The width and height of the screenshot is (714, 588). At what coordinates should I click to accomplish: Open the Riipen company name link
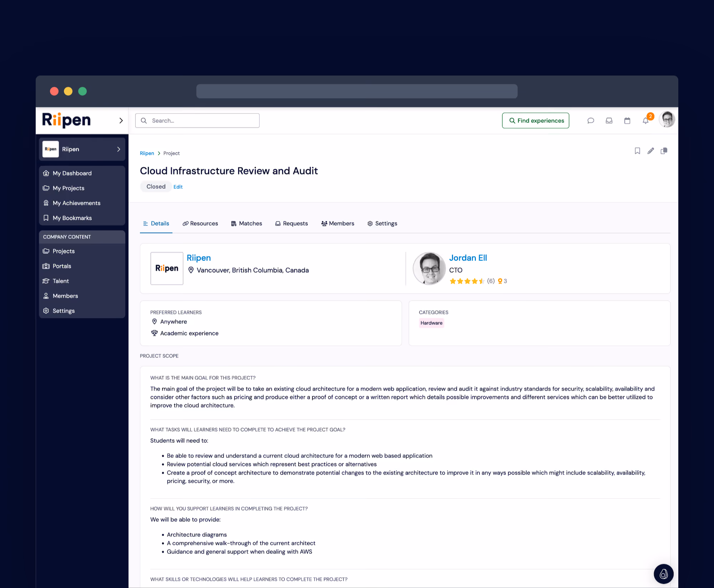pyautogui.click(x=198, y=258)
